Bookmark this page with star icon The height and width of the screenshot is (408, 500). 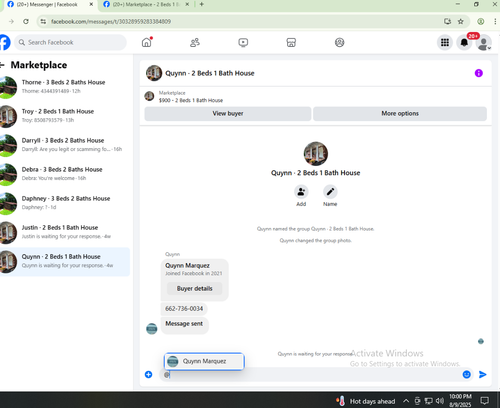(460, 21)
